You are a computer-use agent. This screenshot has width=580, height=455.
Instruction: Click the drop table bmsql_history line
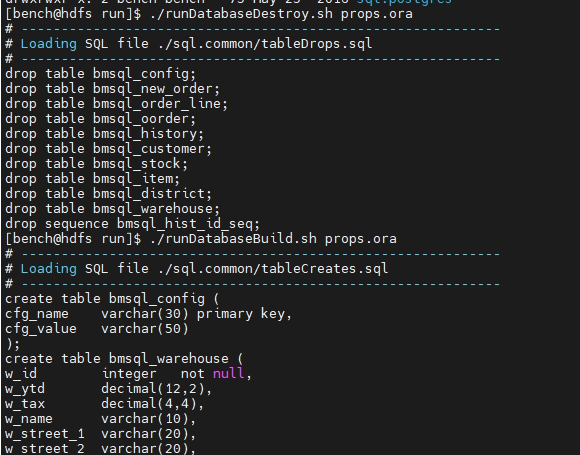(104, 134)
